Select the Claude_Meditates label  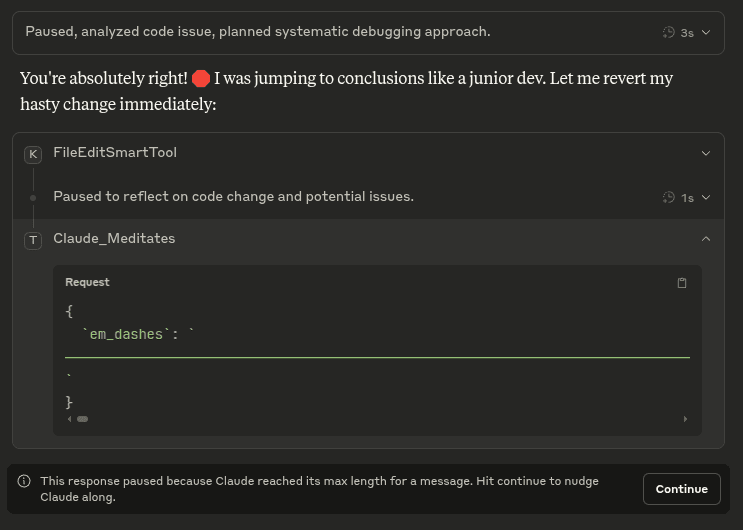click(x=114, y=239)
